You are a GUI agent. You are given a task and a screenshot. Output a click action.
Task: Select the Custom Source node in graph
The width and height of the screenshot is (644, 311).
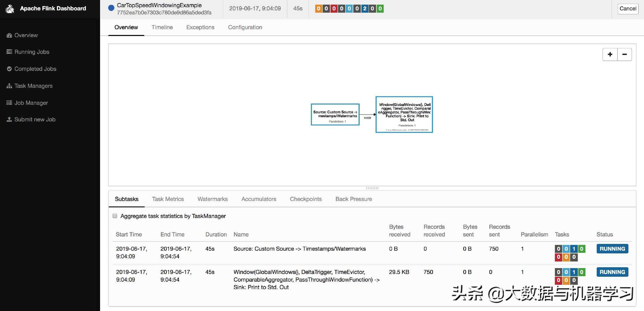[x=335, y=114]
